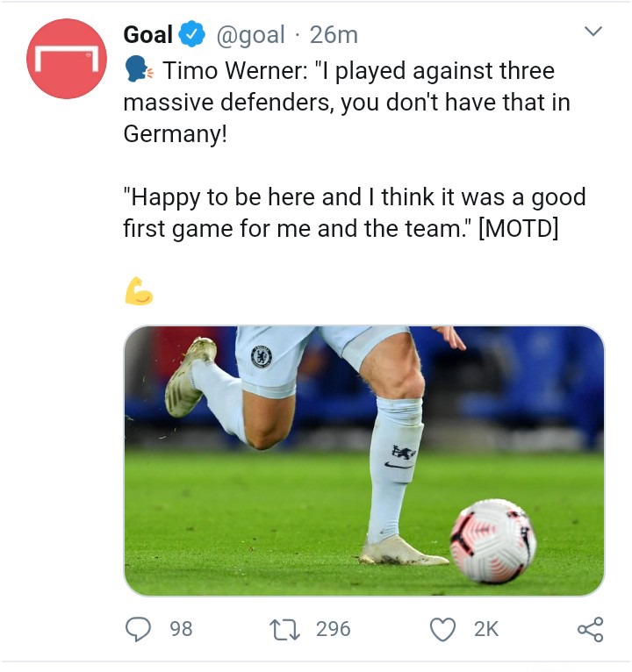Image resolution: width=632 pixels, height=672 pixels.
Task: Open the @goal handle link
Action: click(249, 35)
